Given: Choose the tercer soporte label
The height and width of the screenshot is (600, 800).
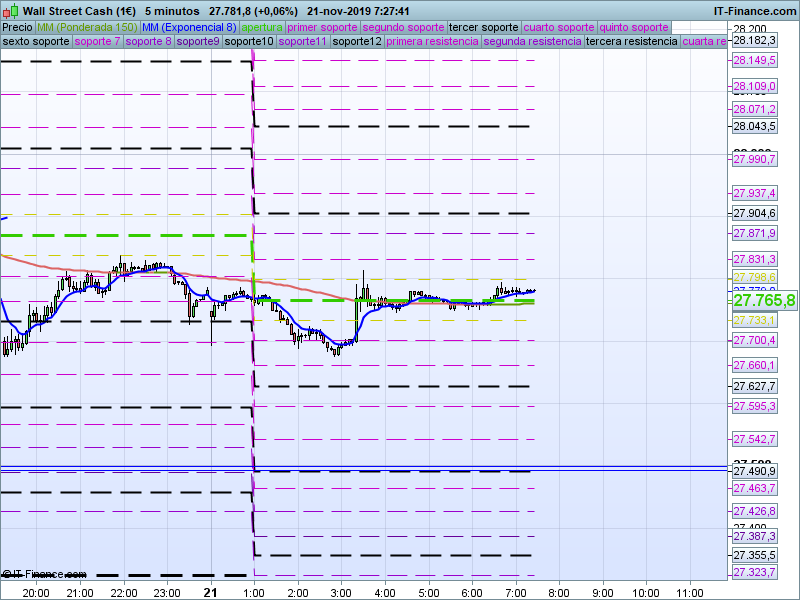Looking at the screenshot, I should (484, 27).
